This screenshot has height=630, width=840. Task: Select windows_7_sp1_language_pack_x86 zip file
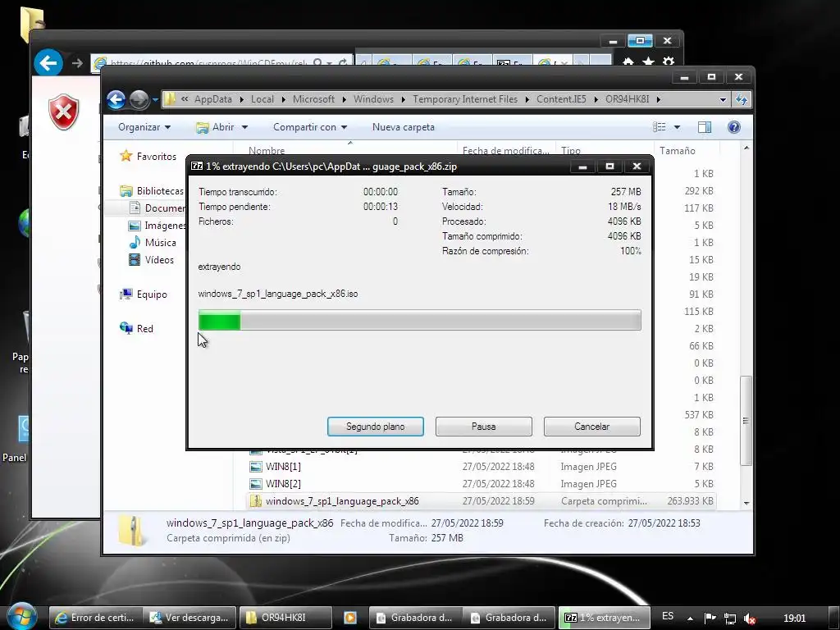coord(342,501)
